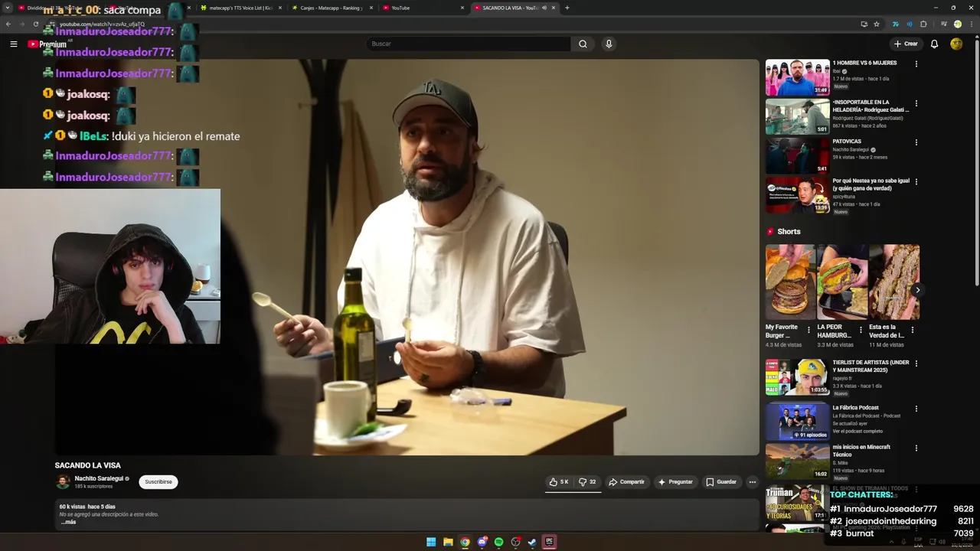The height and width of the screenshot is (551, 980).
Task: Open Chrome three-dot menu
Action: (971, 24)
